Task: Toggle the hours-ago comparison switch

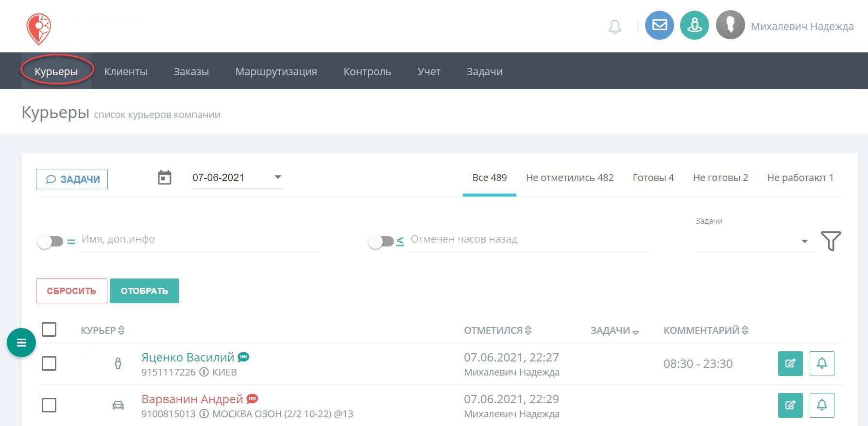Action: (x=381, y=242)
